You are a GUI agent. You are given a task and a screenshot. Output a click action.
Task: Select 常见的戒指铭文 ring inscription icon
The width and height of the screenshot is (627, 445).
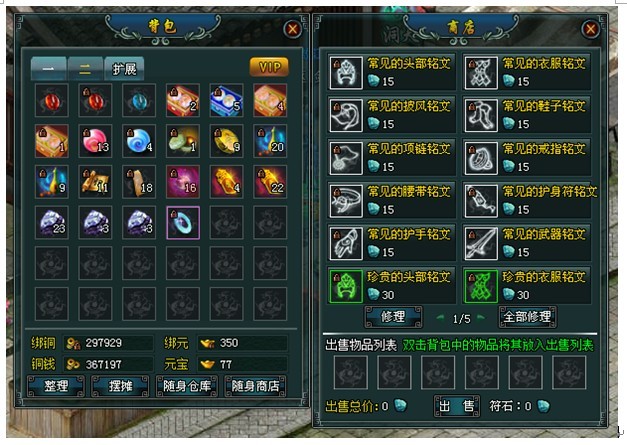(481, 158)
